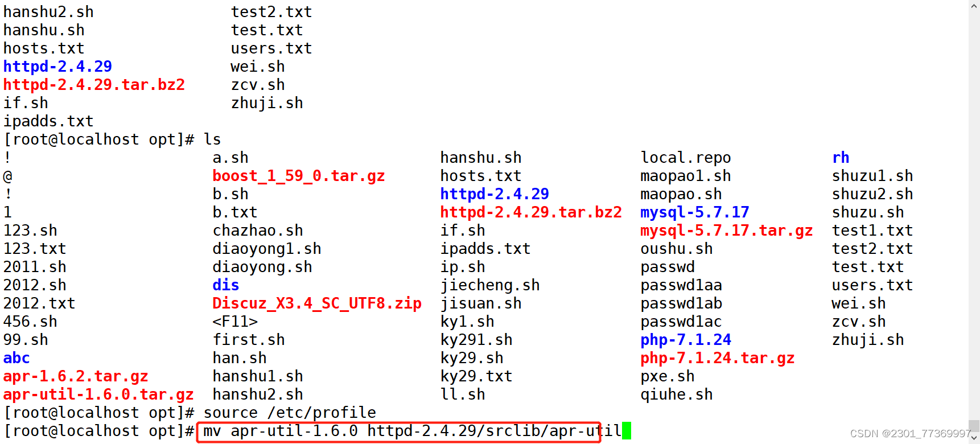Image resolution: width=980 pixels, height=444 pixels.
Task: Click 'diaoyong1.sh' file name
Action: pos(267,249)
